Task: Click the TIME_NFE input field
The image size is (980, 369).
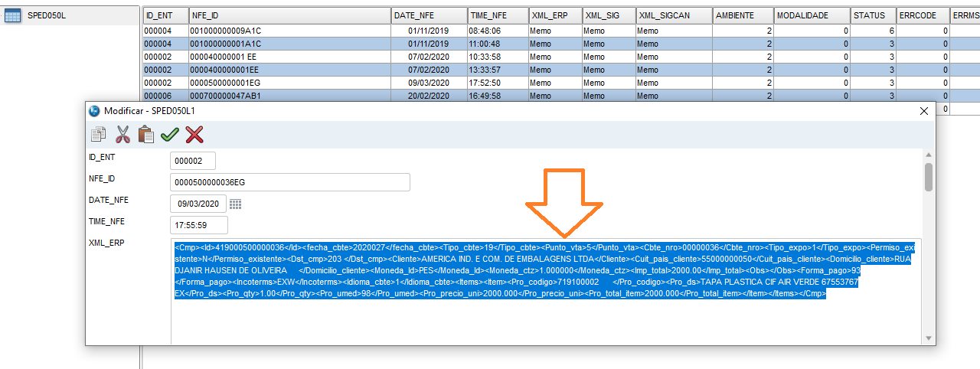Action: [199, 225]
